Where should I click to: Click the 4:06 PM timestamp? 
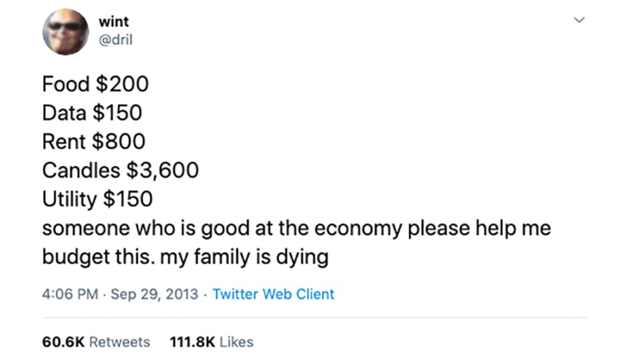(70, 294)
